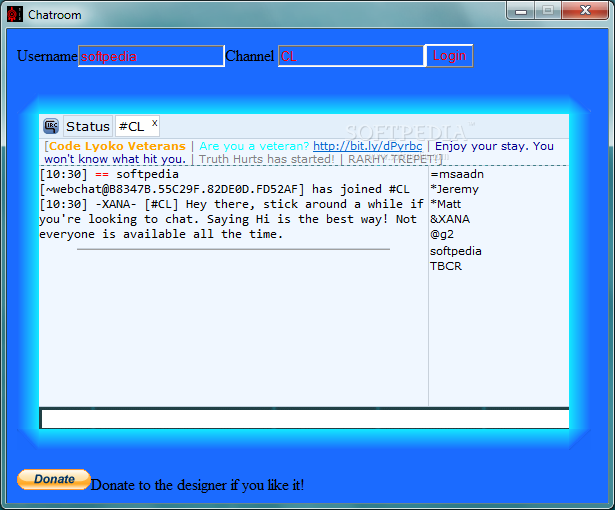The image size is (615, 510).
Task: Click the Chatroom app icon in title bar
Action: point(15,15)
